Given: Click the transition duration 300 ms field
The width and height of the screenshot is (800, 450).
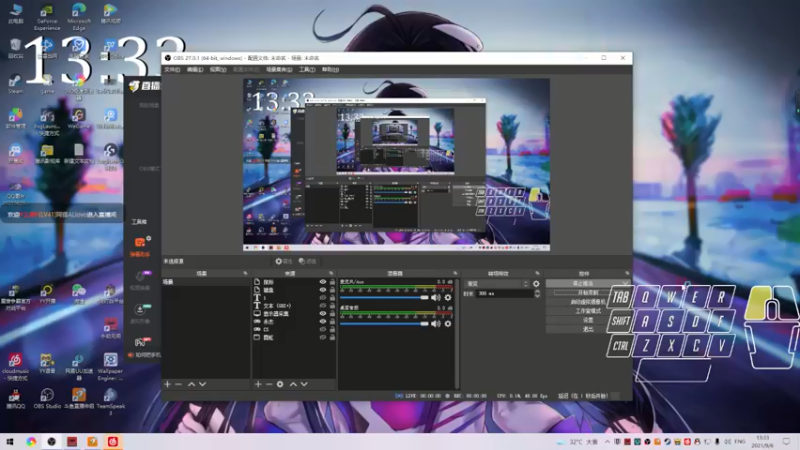Looking at the screenshot, I should coord(505,293).
